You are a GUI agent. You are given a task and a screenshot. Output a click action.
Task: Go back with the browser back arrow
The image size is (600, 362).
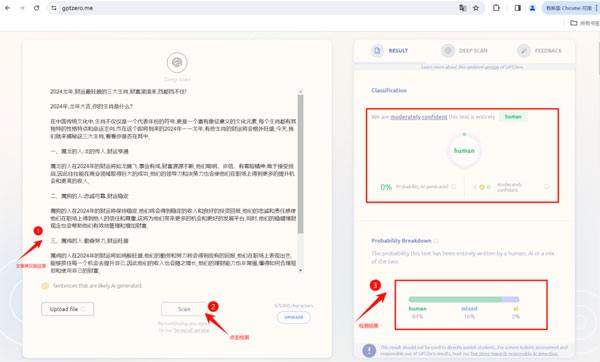click(x=8, y=8)
